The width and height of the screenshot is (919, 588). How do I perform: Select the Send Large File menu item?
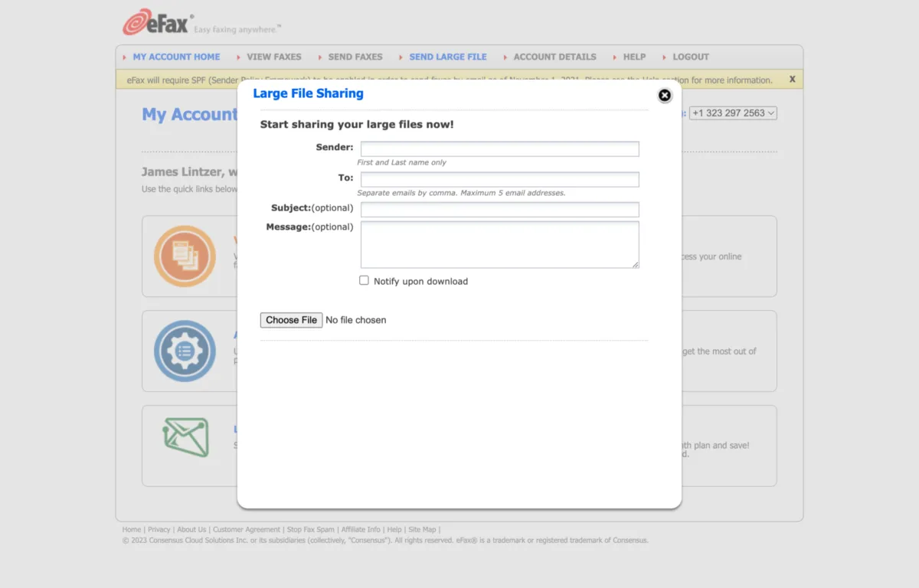pos(448,57)
